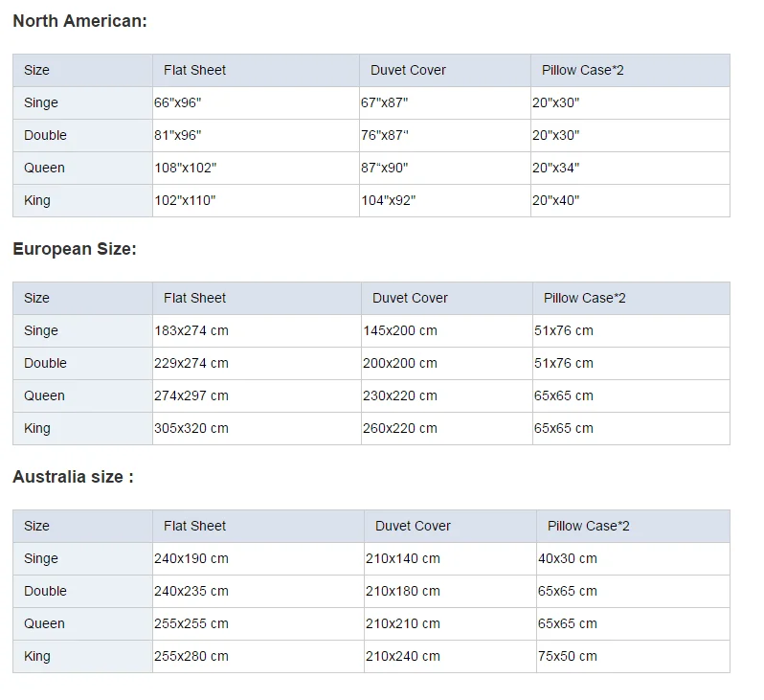
Task: Click the 240x190 cm flat sheet cell
Action: click(x=191, y=558)
